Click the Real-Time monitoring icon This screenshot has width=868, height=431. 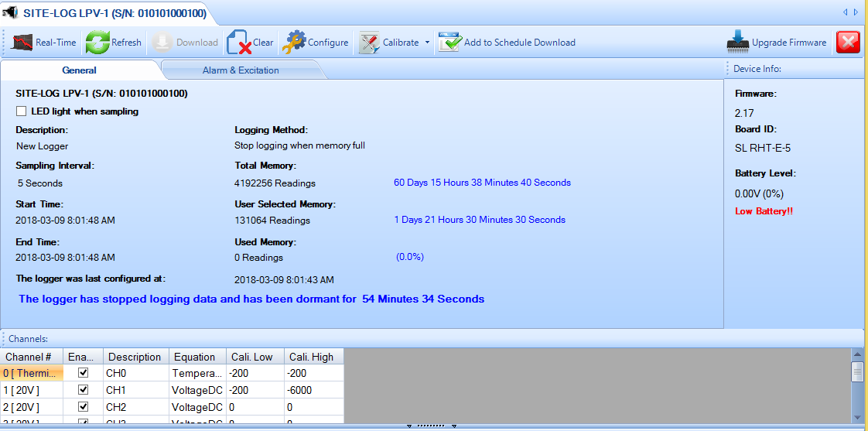21,43
